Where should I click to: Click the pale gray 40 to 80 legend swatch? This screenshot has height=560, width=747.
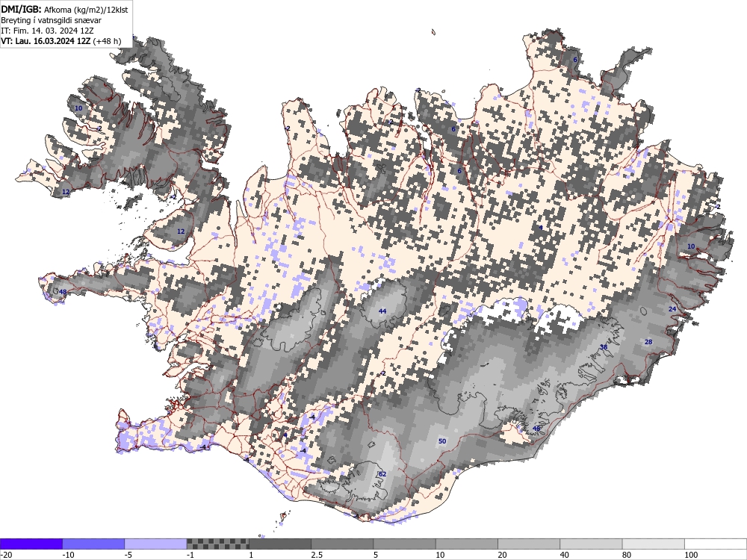pos(591,544)
